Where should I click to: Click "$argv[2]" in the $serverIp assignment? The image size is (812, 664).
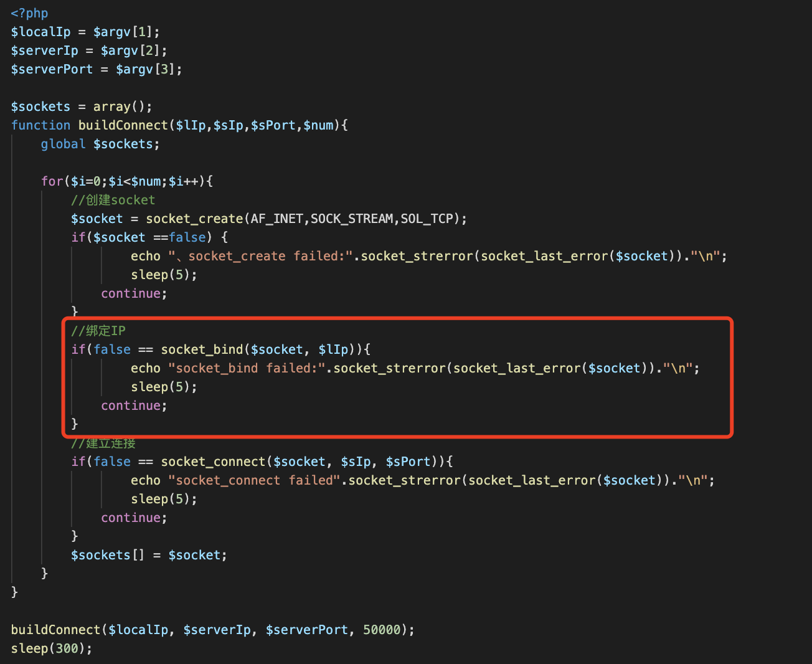point(130,50)
